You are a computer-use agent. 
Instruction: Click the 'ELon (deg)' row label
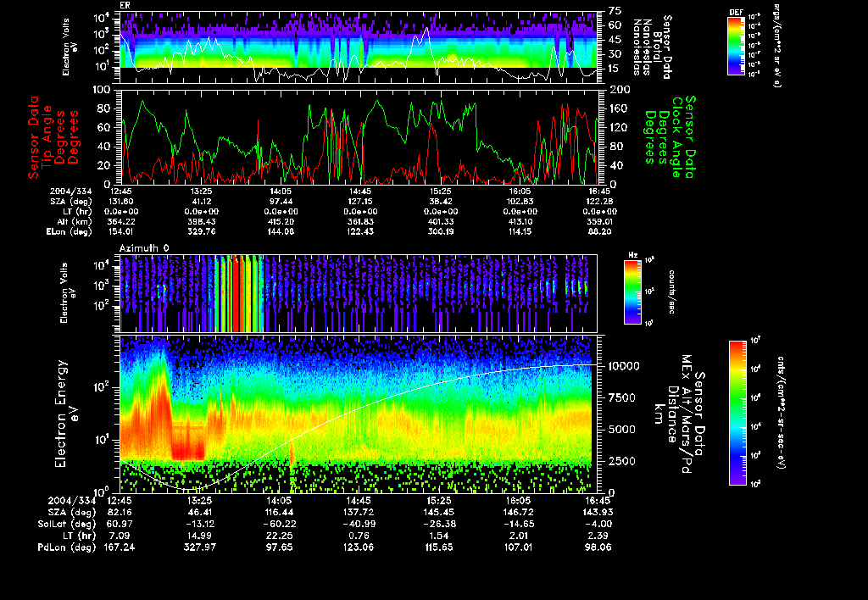[x=70, y=232]
